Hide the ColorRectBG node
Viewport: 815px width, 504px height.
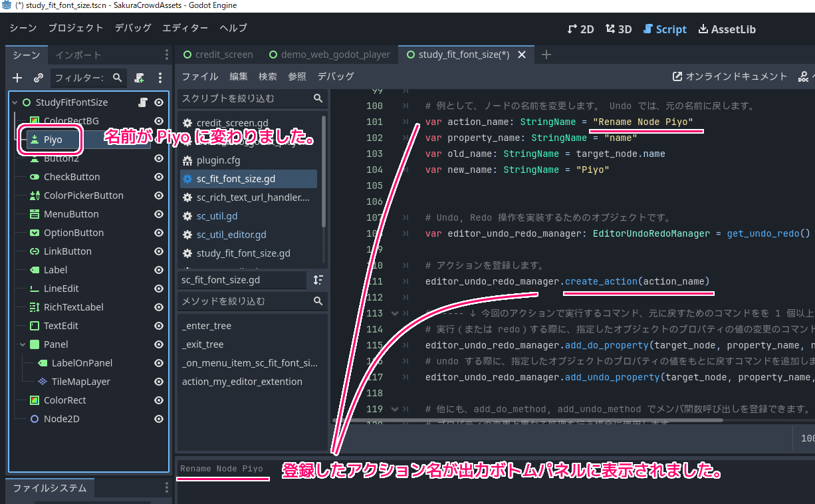[159, 121]
